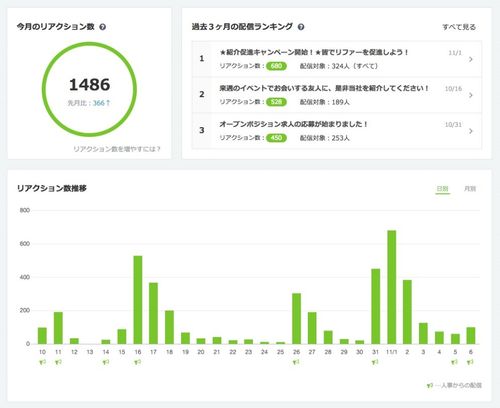Image resolution: width=500 pixels, height=408 pixels.
Task: Click delivery megaphone icon under day 10
Action: [42, 362]
